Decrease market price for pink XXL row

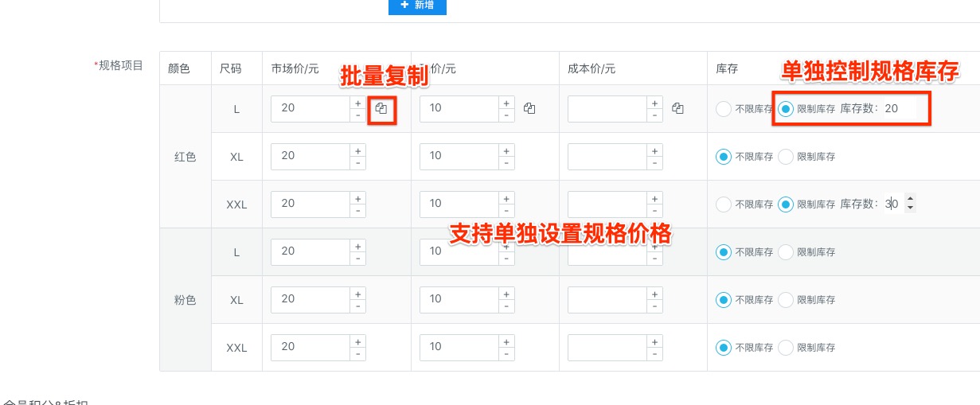point(358,354)
